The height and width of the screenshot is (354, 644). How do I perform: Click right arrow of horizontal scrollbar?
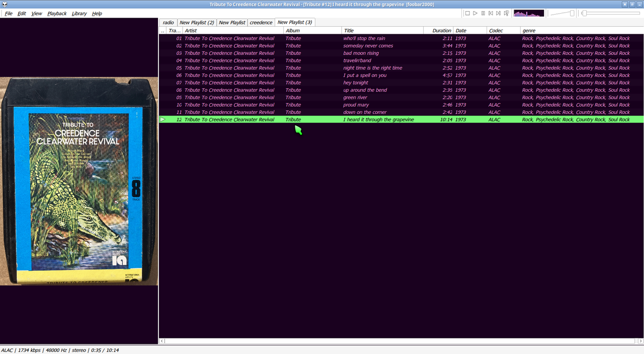(640, 341)
